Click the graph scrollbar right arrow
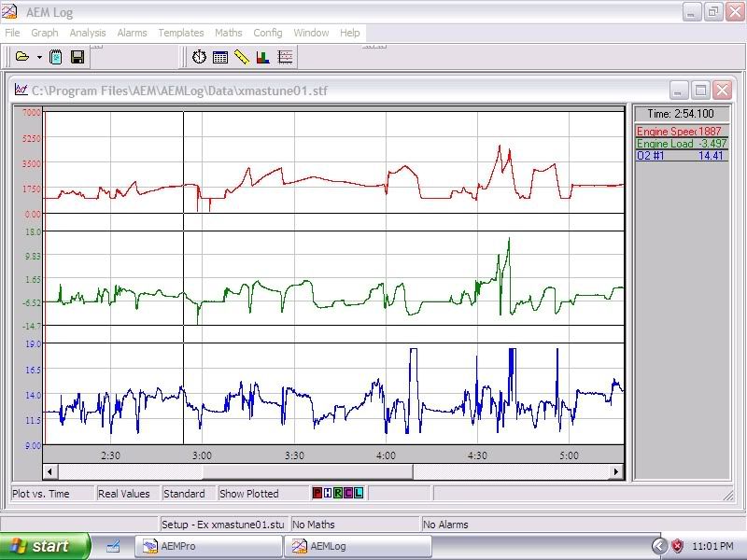The image size is (747, 560). click(616, 471)
